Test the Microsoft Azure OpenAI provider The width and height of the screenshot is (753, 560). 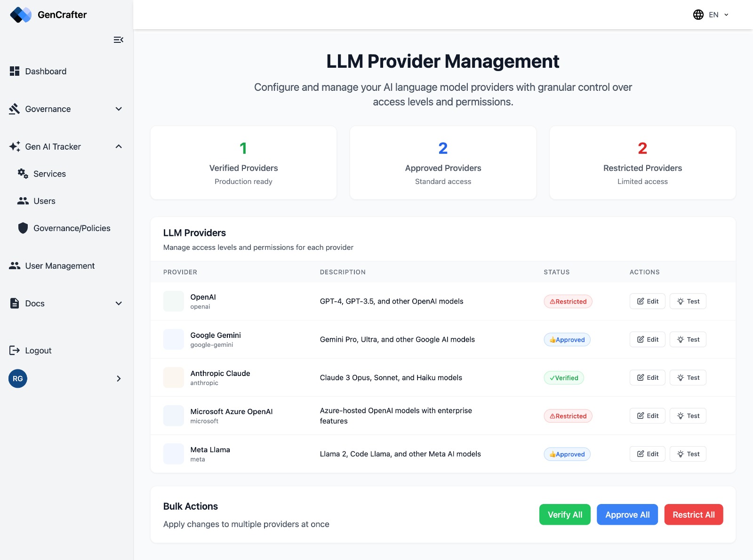click(688, 416)
